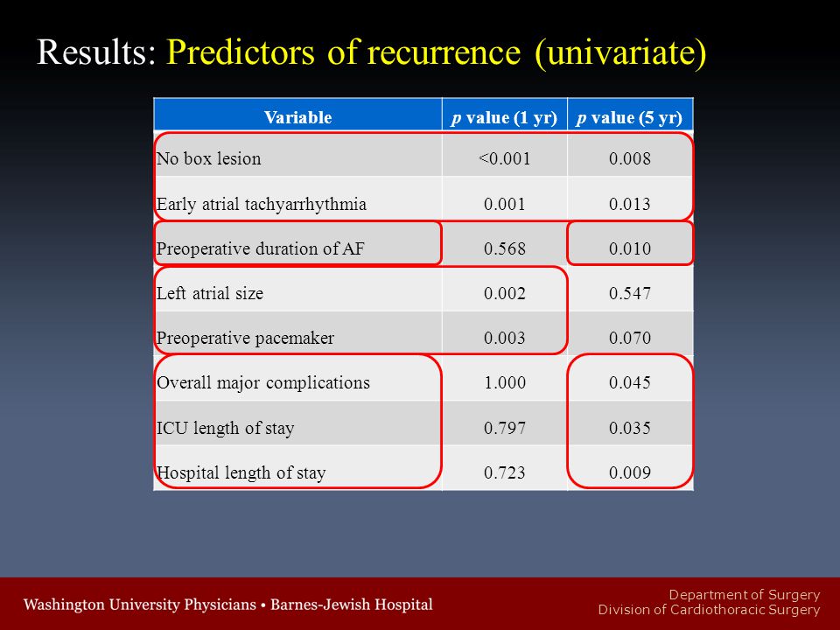Viewport: 840px width, 630px height.
Task: Click the 'Washington University Physicians • Barnes-Jewish Hospital' footer
Action: click(x=227, y=605)
